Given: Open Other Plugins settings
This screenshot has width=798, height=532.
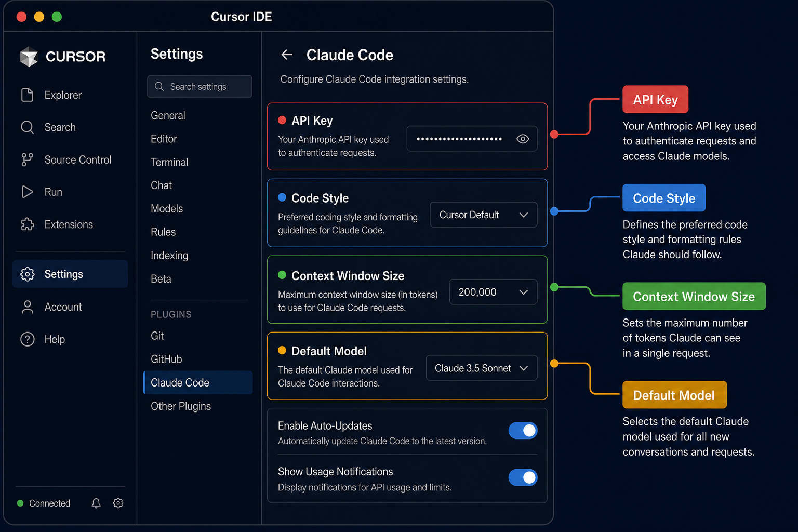Looking at the screenshot, I should pos(181,406).
